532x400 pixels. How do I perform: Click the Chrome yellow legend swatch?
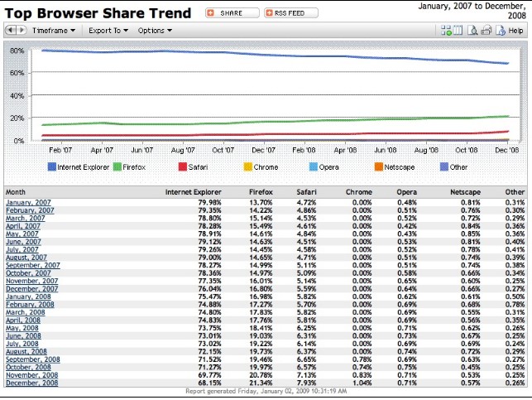[248, 166]
